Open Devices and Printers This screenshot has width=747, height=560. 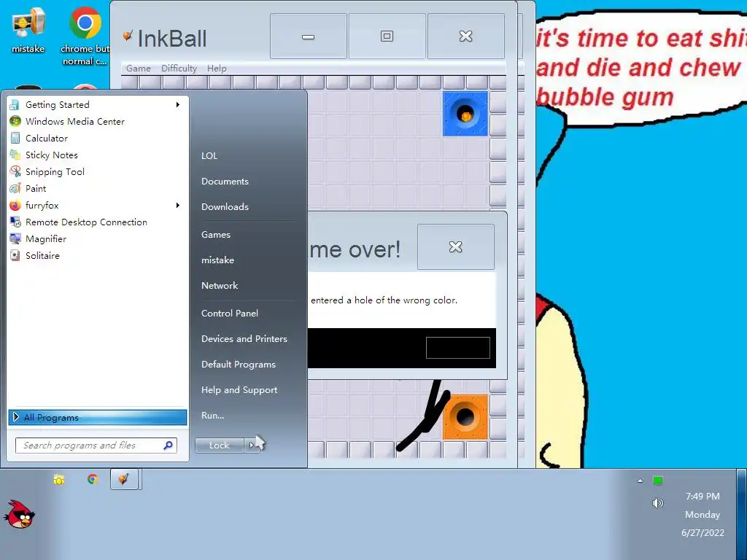[x=244, y=338]
